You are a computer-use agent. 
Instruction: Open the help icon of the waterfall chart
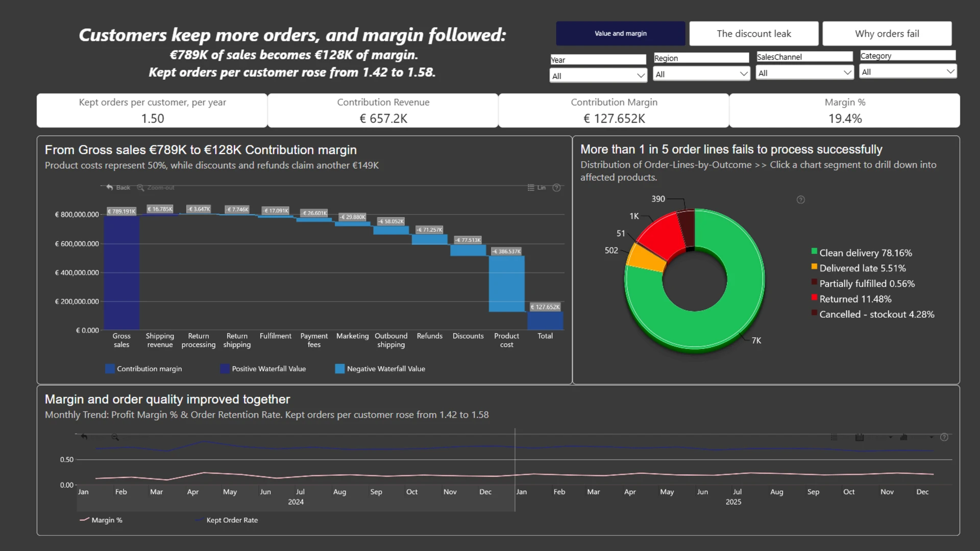(557, 188)
